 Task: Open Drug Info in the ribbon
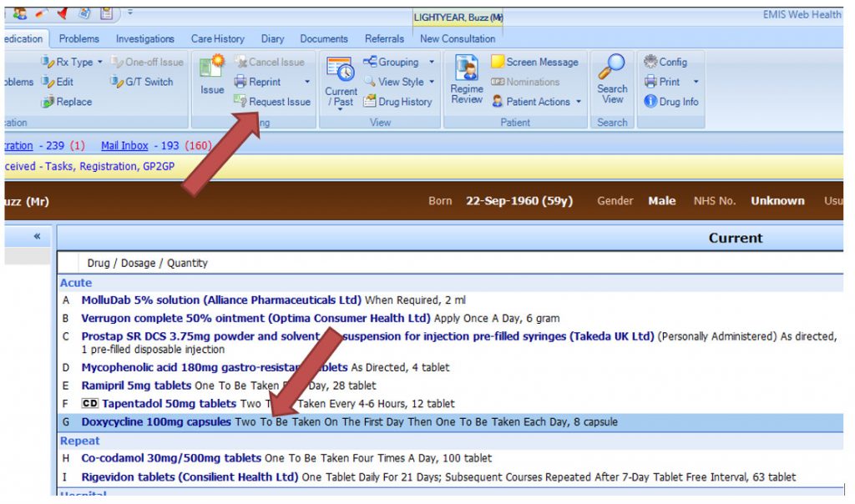click(x=671, y=102)
